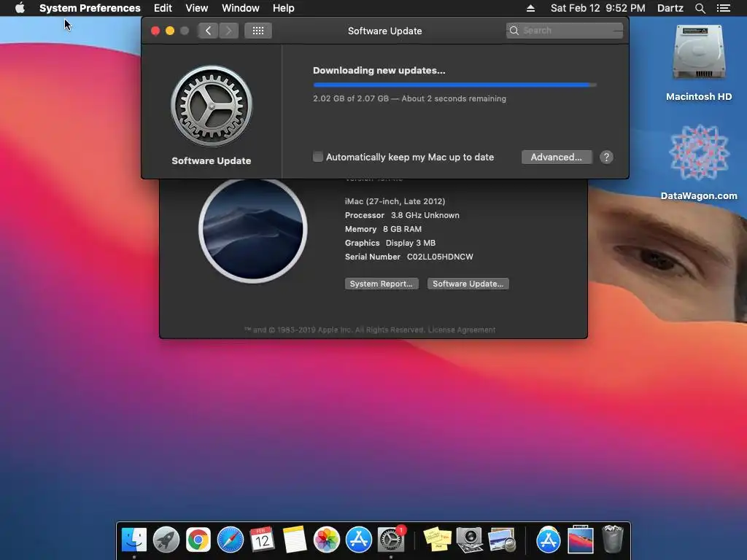Click System Preferences icon with badge in Dock

pyautogui.click(x=391, y=540)
